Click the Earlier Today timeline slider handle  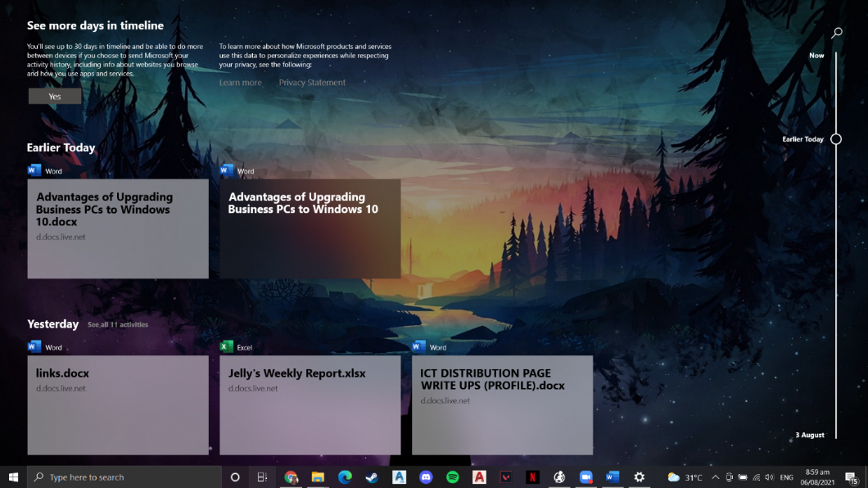tap(836, 139)
